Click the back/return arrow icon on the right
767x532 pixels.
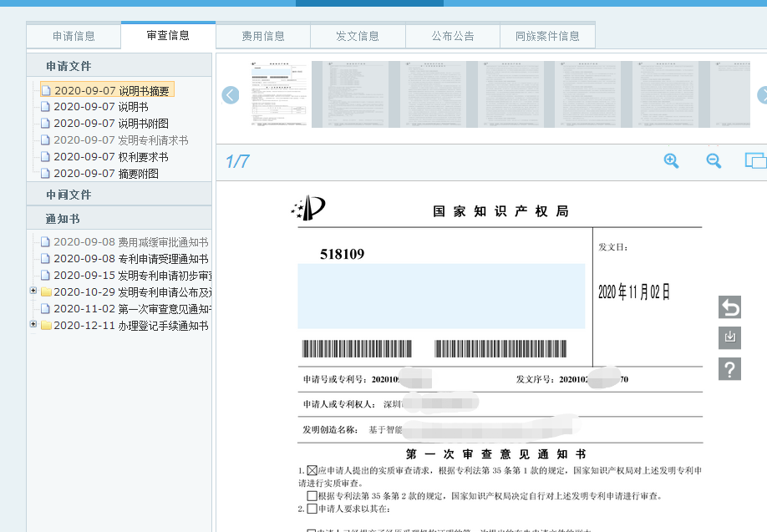[x=729, y=307]
